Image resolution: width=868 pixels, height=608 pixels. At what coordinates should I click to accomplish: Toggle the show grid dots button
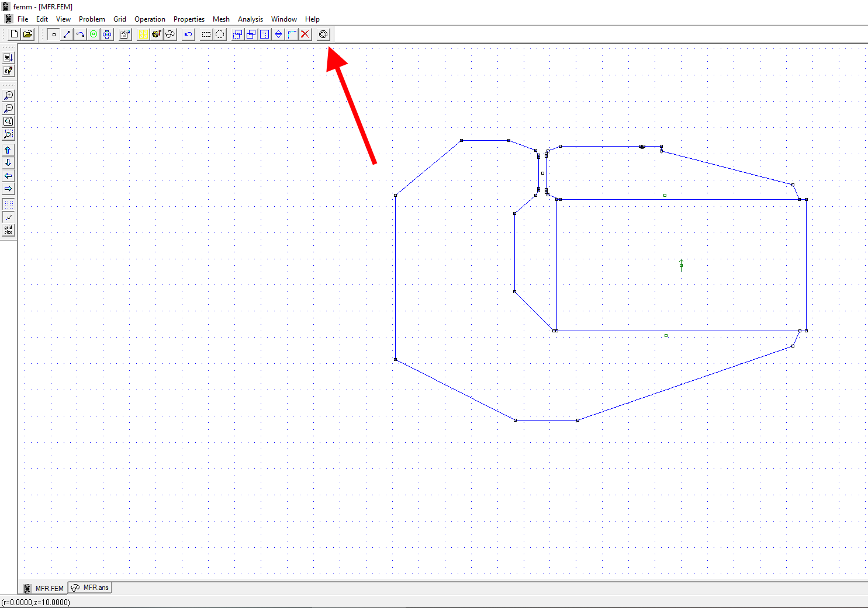(x=8, y=204)
